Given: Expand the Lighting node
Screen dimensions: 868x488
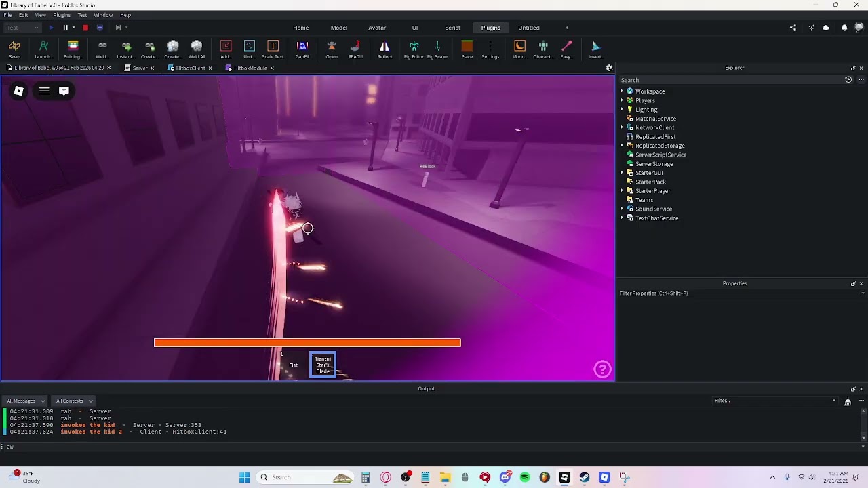Looking at the screenshot, I should 622,110.
